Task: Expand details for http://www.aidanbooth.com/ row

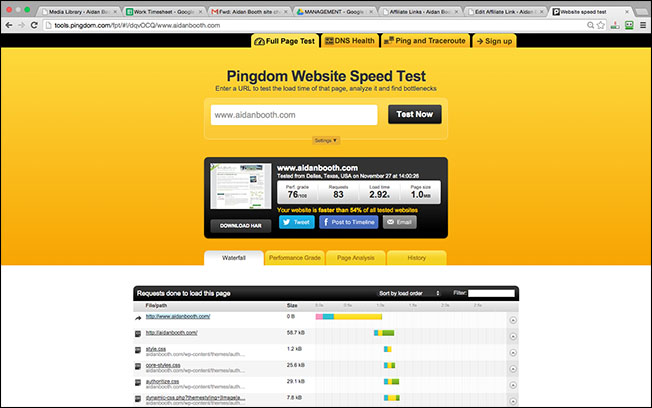Action: click(x=513, y=320)
